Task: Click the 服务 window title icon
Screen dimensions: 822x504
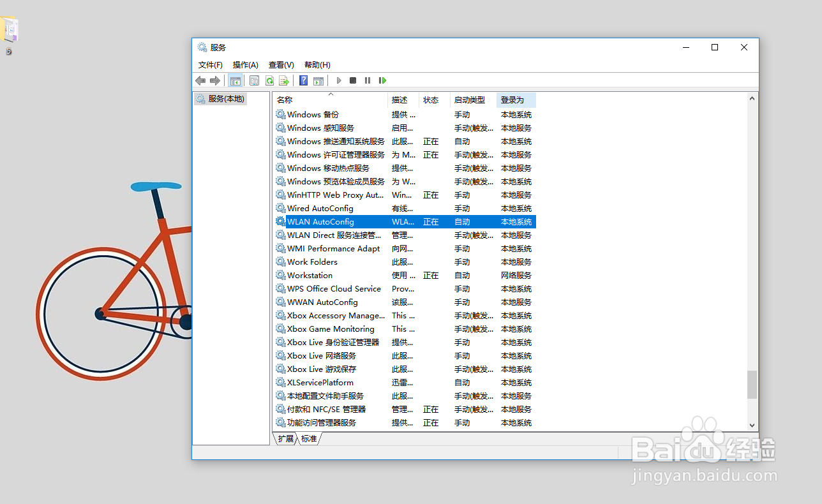Action: click(x=202, y=47)
